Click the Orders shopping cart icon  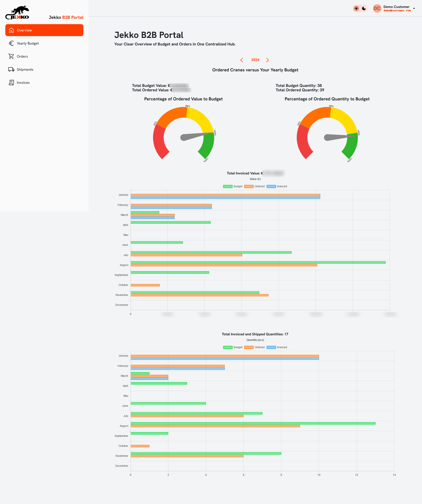point(11,56)
